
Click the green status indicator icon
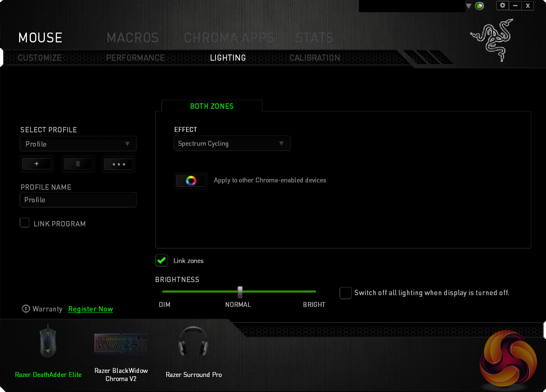click(480, 6)
